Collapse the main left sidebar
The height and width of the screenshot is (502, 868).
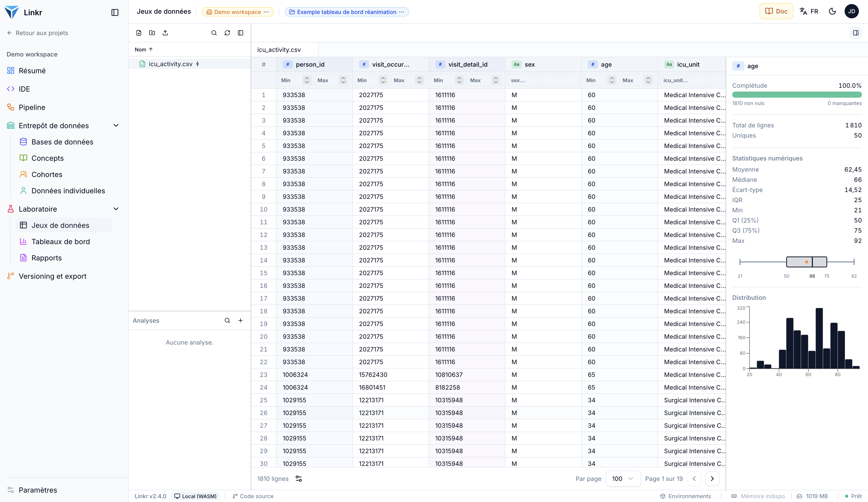[x=115, y=12]
